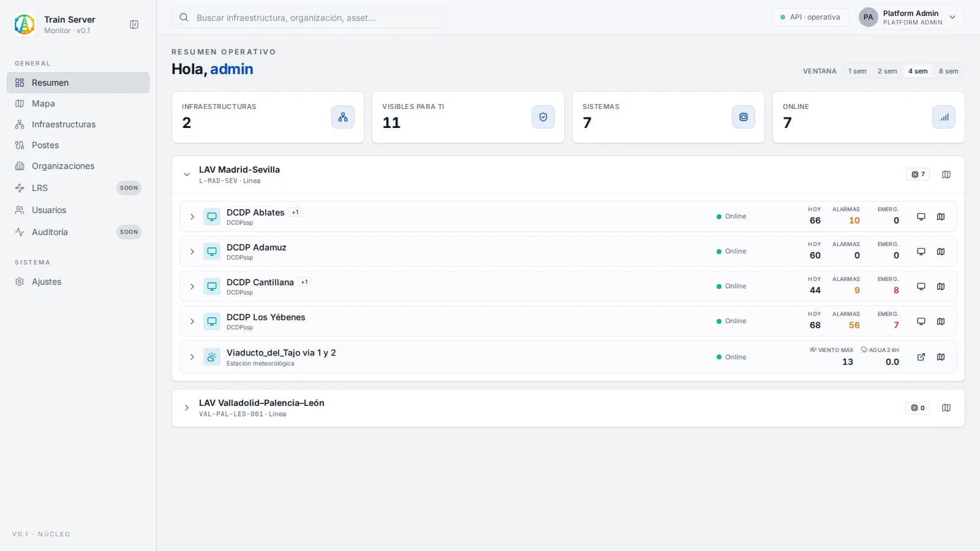Open map icon for Viaducto_del_Tajo row
Screen dimensions: 980x551
941,357
